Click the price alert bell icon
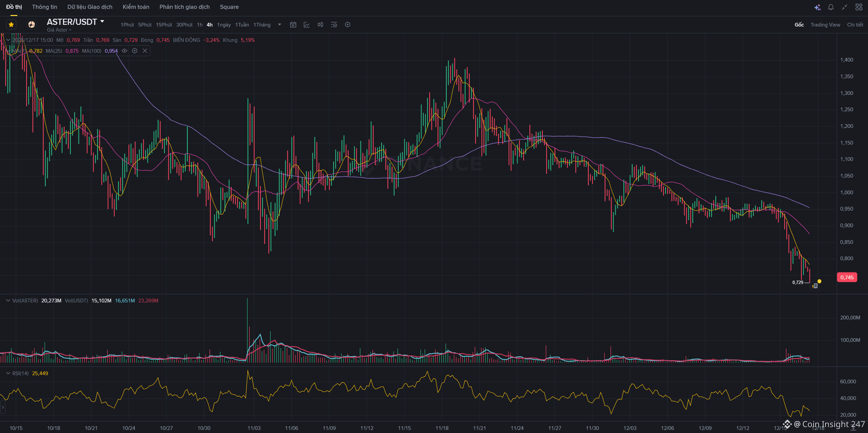Image resolution: width=868 pixels, height=433 pixels. [831, 7]
